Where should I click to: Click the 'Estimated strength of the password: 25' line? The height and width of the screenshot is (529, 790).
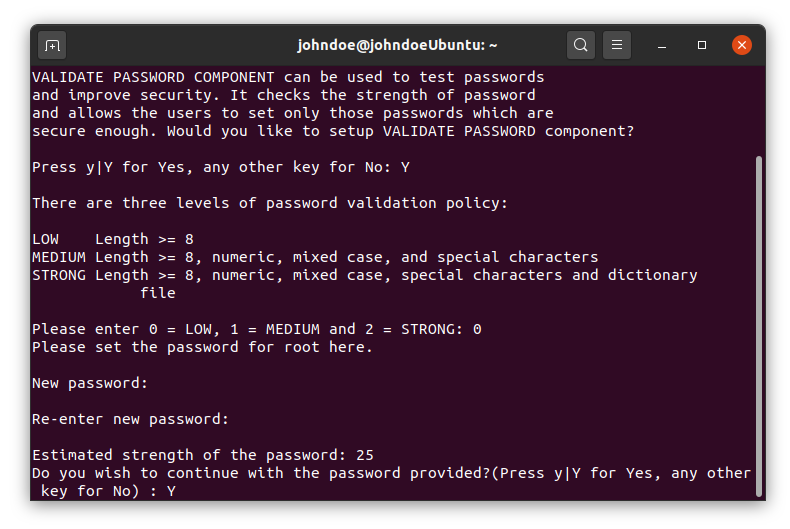click(x=203, y=455)
